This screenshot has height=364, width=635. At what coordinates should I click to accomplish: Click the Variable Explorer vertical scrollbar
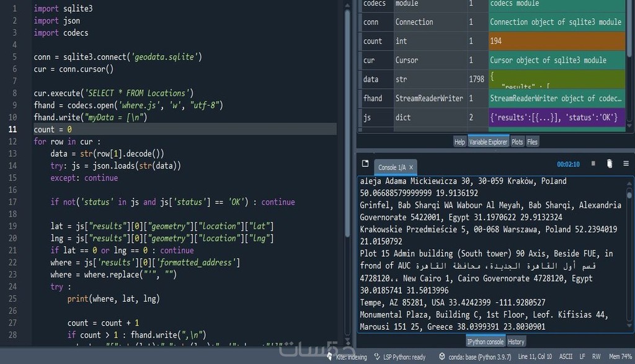point(629,29)
